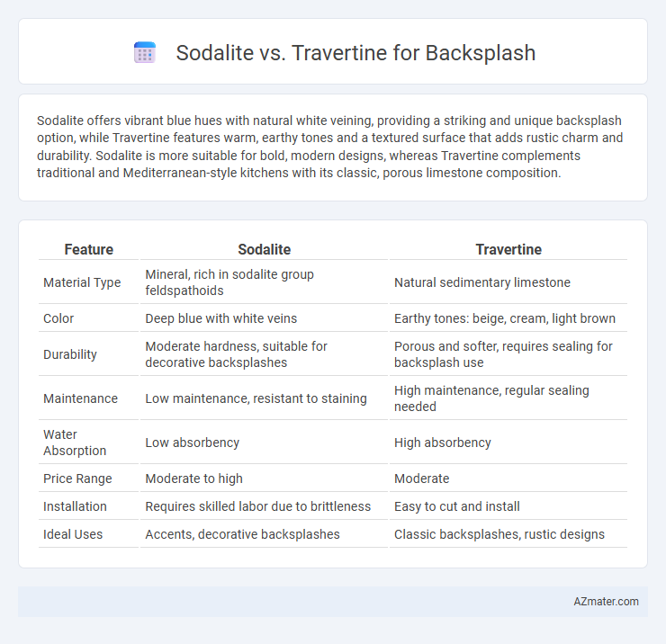
Task: Select the Sodalite column header
Action: pyautogui.click(x=265, y=249)
